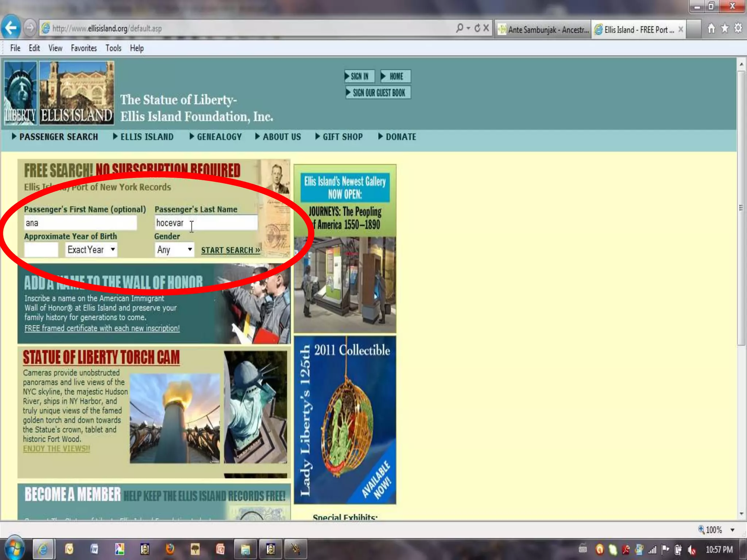747x560 pixels.
Task: Switch to Ante Sambunjak Ancestry tab
Action: tap(543, 30)
